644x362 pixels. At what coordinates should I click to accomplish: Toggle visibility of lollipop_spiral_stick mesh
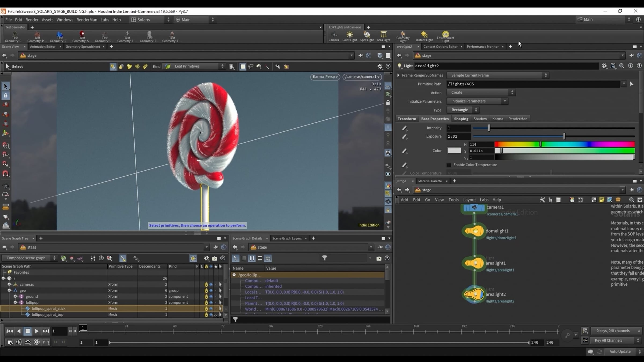[211, 309]
